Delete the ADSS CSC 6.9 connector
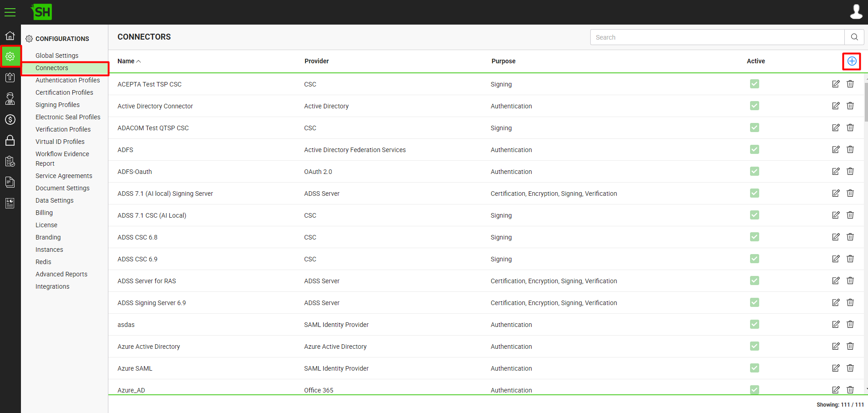 click(850, 259)
